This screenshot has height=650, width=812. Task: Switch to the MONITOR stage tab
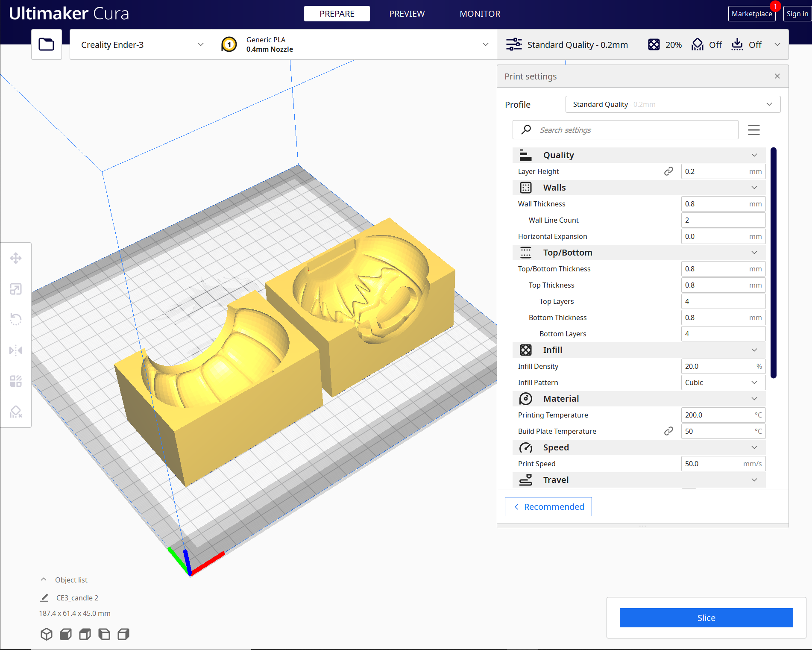click(480, 14)
